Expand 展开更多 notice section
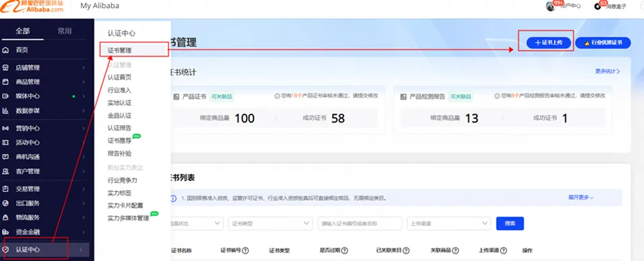Screen dimensions: 644x261 581,197
